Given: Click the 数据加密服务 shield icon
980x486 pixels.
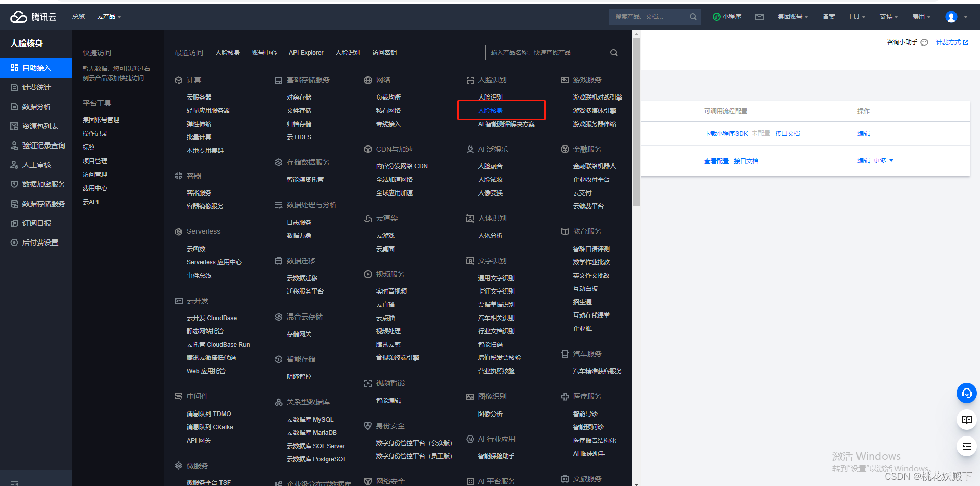Looking at the screenshot, I should click(14, 184).
